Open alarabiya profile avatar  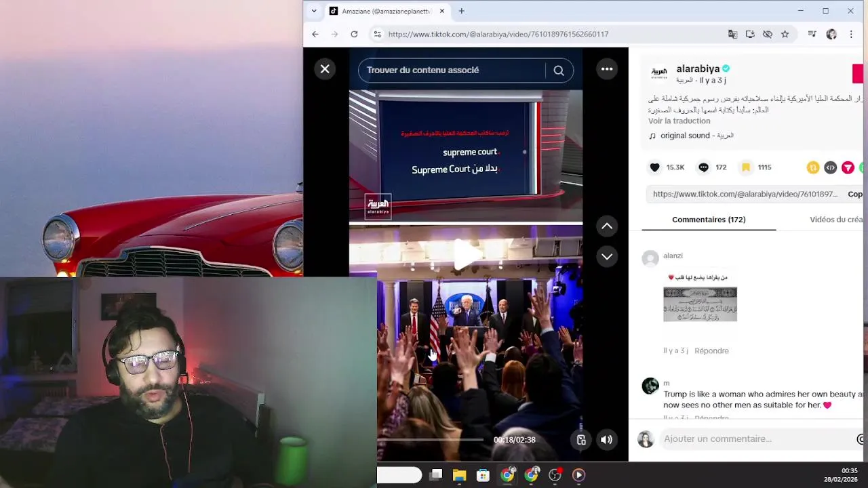(658, 73)
